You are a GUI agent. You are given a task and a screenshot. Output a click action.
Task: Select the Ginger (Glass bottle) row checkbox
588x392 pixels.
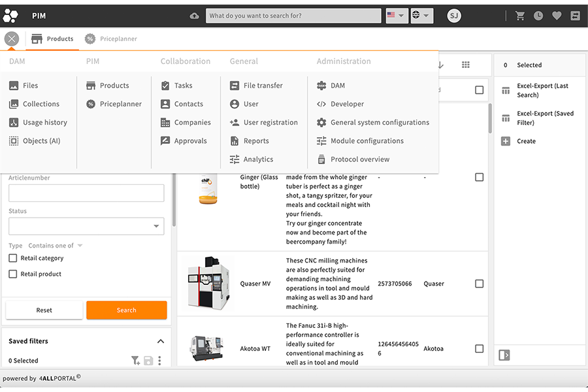point(480,177)
